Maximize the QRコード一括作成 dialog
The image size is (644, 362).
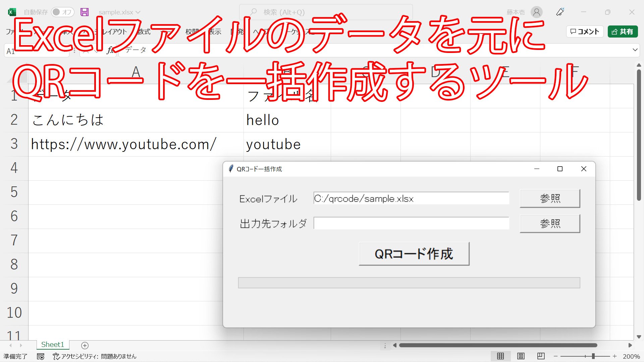pos(560,169)
